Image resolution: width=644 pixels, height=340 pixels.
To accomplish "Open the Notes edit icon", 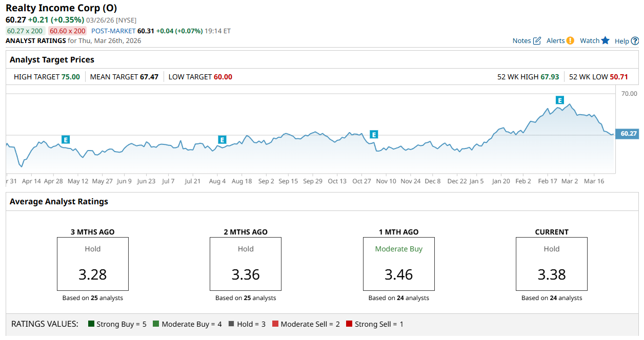I will (537, 41).
